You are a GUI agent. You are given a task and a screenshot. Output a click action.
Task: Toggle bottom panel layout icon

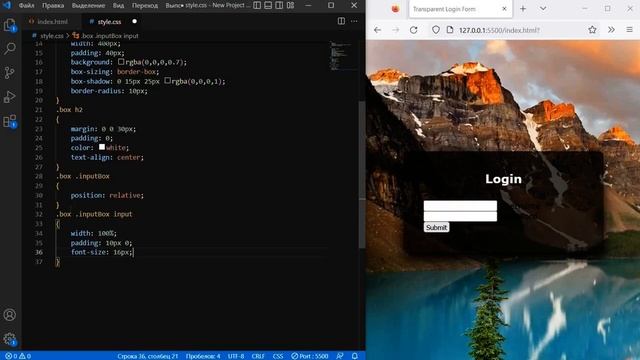tap(268, 5)
